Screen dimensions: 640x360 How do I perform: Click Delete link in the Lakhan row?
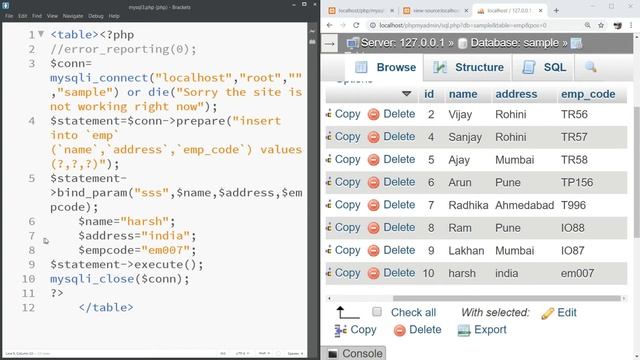click(399, 250)
